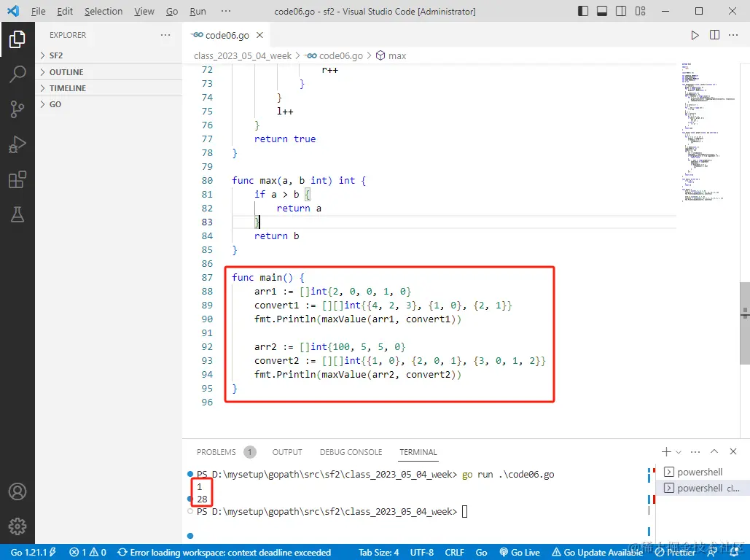750x560 pixels.
Task: Switch to the OUTPUT panel tab
Action: pos(287,452)
